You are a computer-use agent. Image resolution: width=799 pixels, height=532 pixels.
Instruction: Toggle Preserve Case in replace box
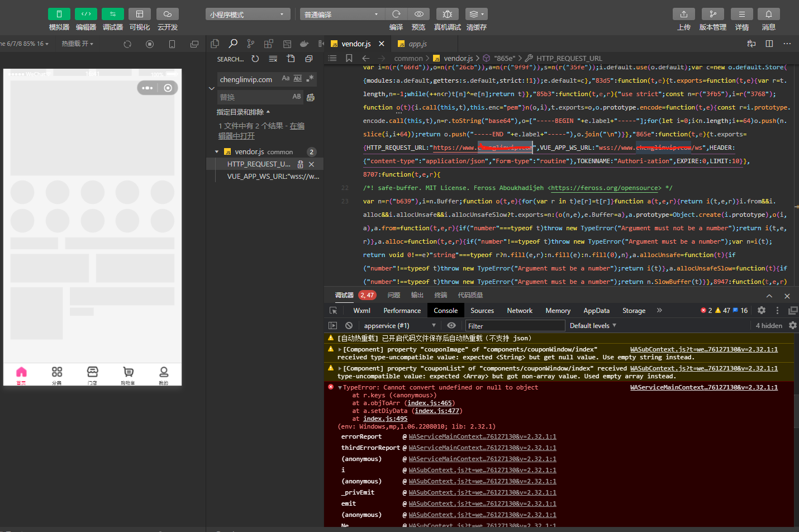tap(297, 97)
